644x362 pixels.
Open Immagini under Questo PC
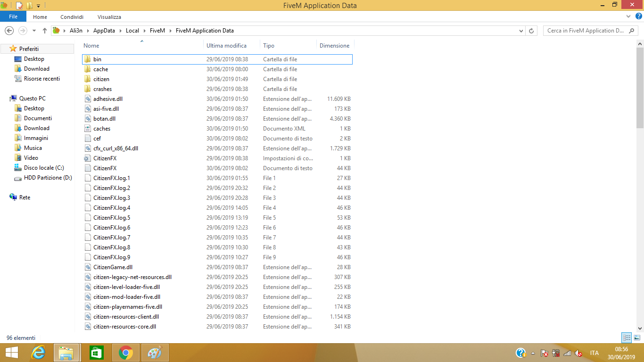click(x=36, y=138)
